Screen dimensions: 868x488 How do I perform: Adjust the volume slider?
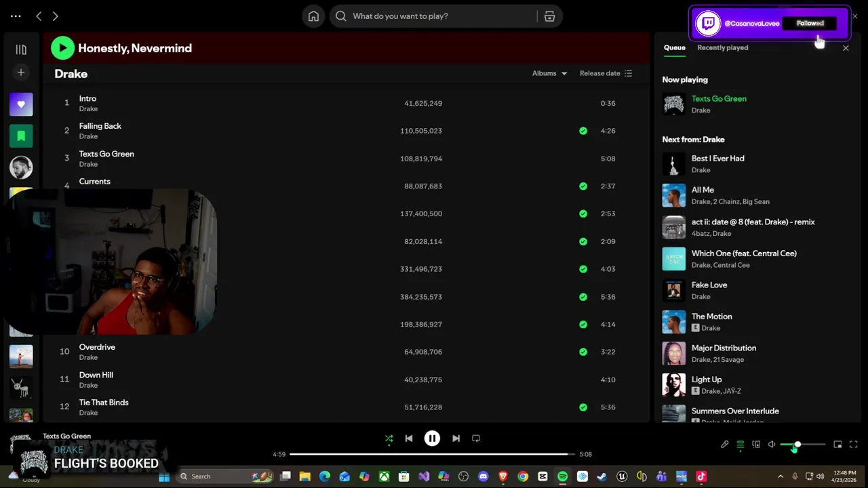tap(803, 445)
